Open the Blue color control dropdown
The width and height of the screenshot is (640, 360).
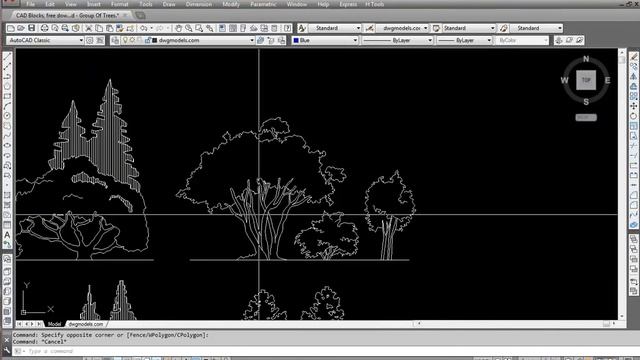tap(325, 40)
